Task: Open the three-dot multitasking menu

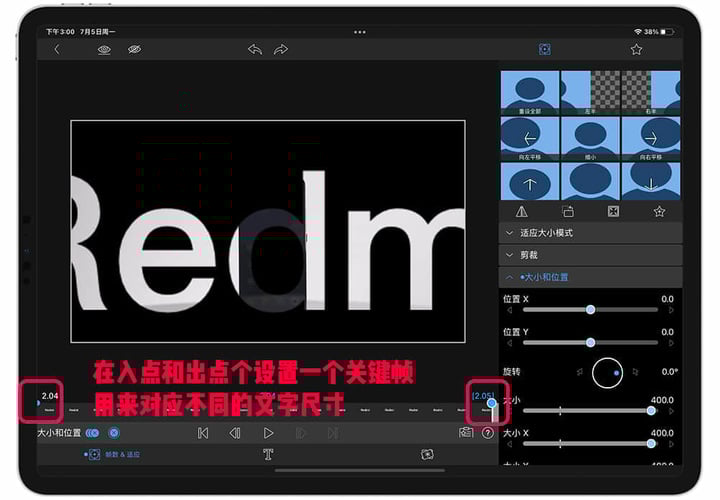Action: [360, 32]
